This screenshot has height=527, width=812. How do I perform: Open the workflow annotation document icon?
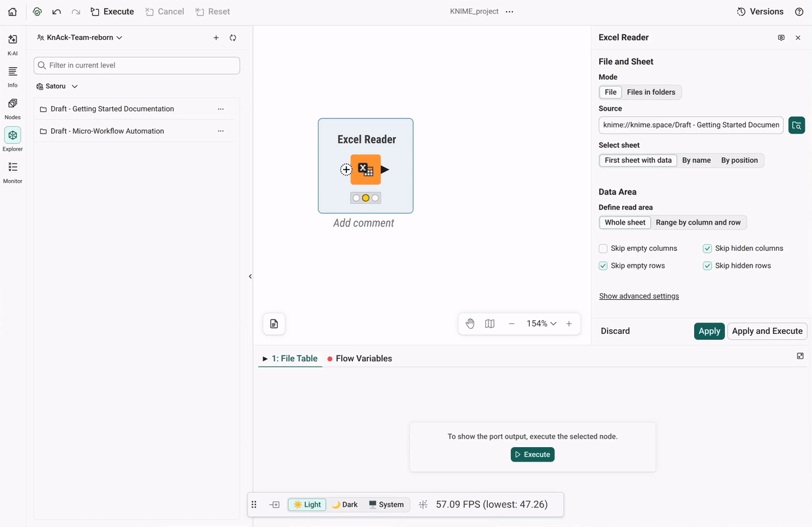coord(274,324)
